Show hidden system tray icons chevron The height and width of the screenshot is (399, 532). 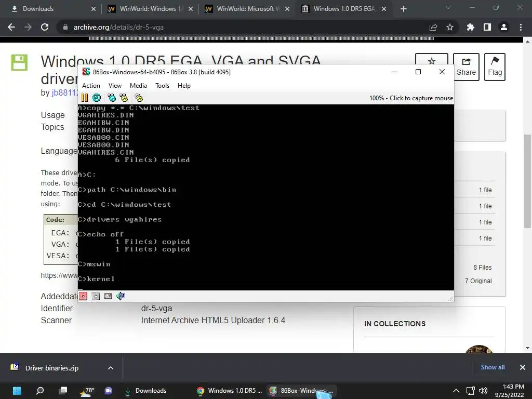pyautogui.click(x=456, y=391)
